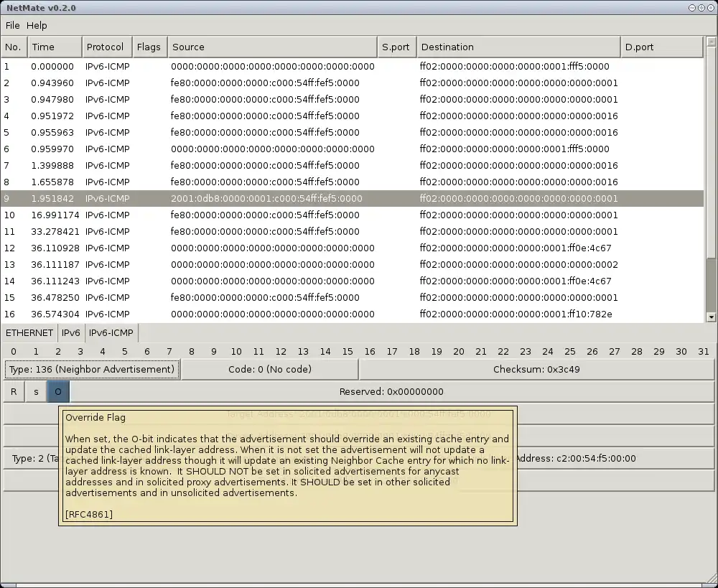Sort by the No. column header

coord(14,47)
